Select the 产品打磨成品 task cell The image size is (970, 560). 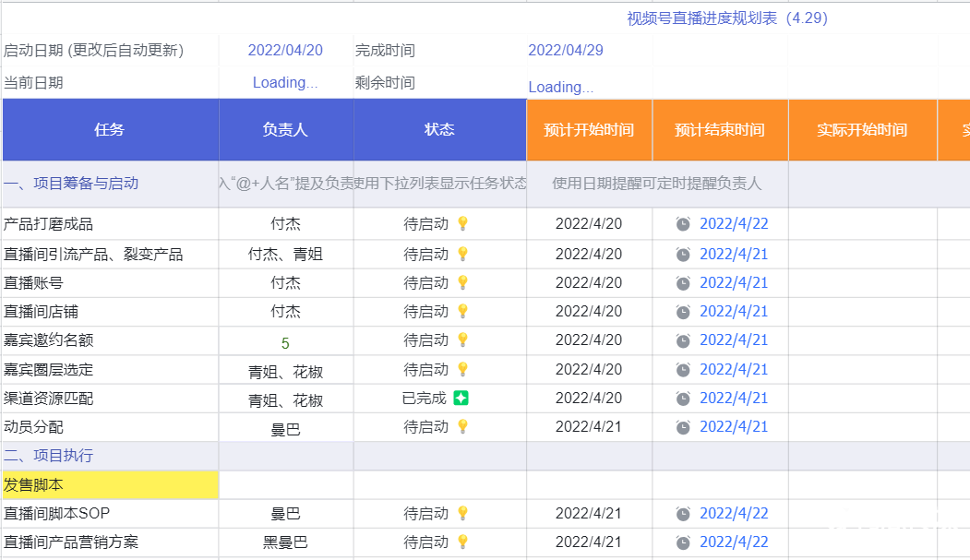110,224
